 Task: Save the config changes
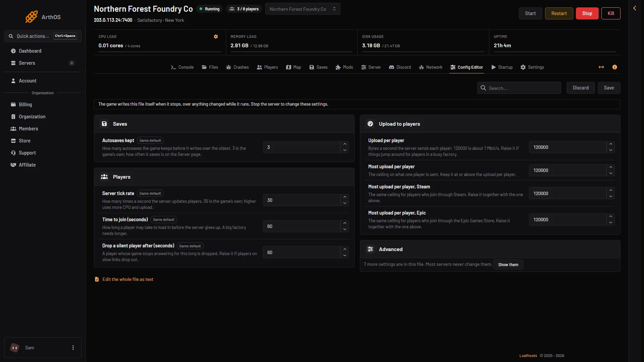coord(609,88)
